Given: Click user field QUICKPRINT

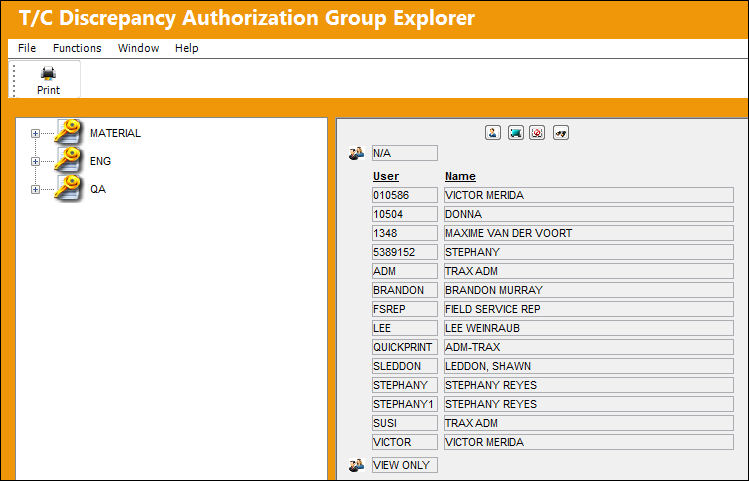Looking at the screenshot, I should pos(405,347).
